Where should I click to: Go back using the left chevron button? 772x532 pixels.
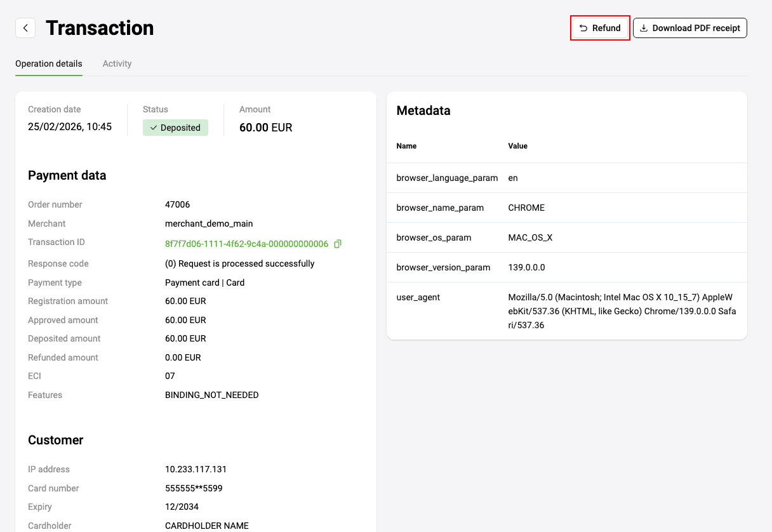click(x=25, y=28)
